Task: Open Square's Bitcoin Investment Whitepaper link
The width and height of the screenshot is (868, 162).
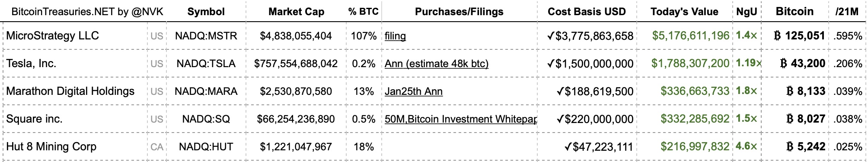Action: pos(461,119)
